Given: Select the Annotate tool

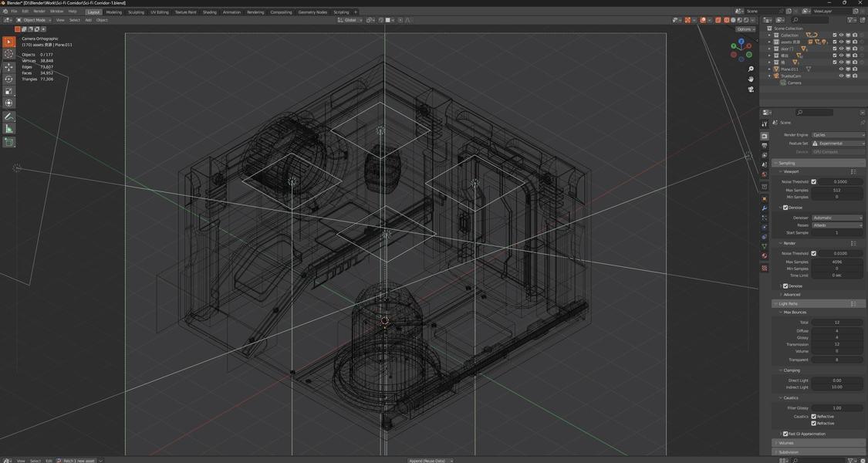Looking at the screenshot, I should coord(9,117).
